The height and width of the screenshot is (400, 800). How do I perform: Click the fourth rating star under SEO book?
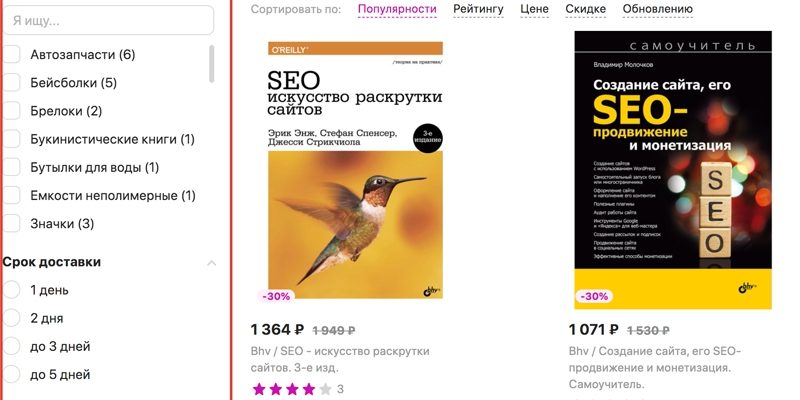tap(309, 389)
